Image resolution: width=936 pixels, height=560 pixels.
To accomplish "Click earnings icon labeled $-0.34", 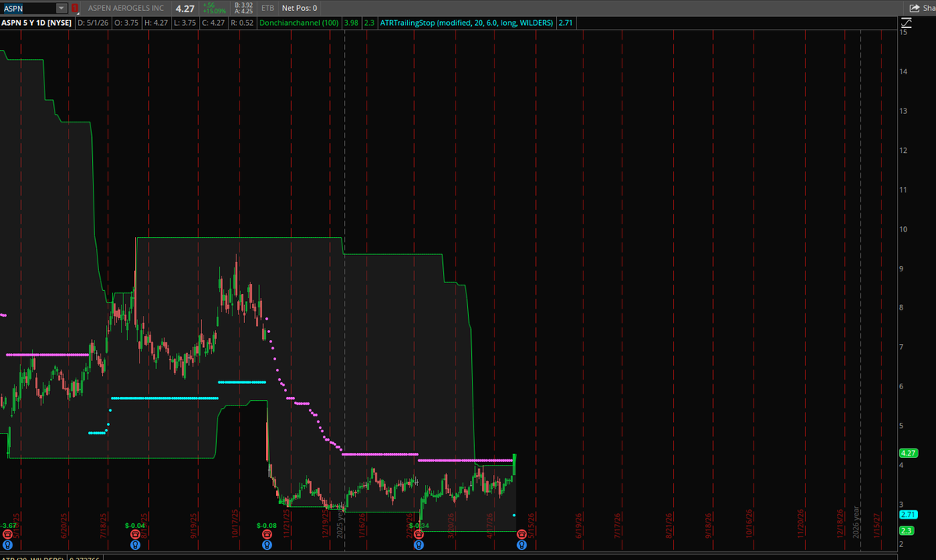I will tap(419, 535).
